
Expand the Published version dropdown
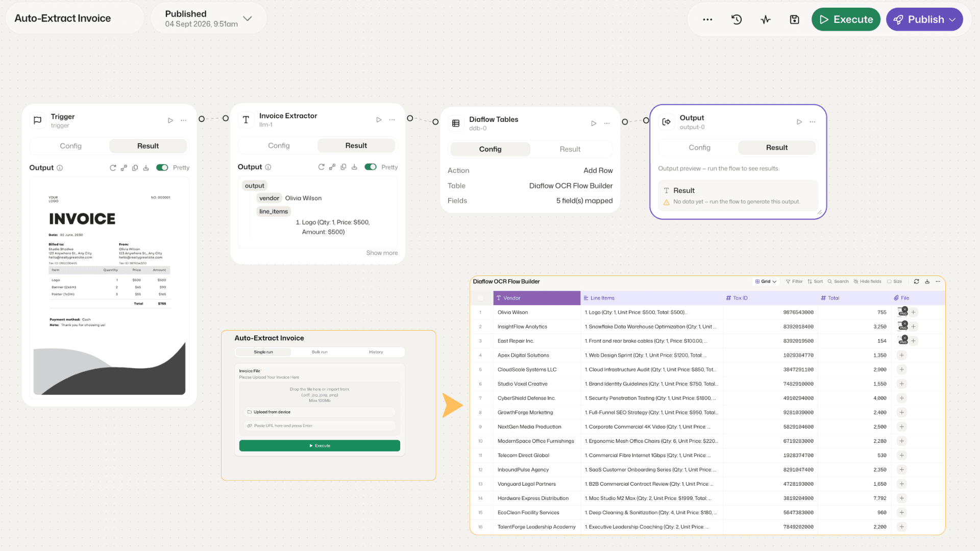[248, 18]
